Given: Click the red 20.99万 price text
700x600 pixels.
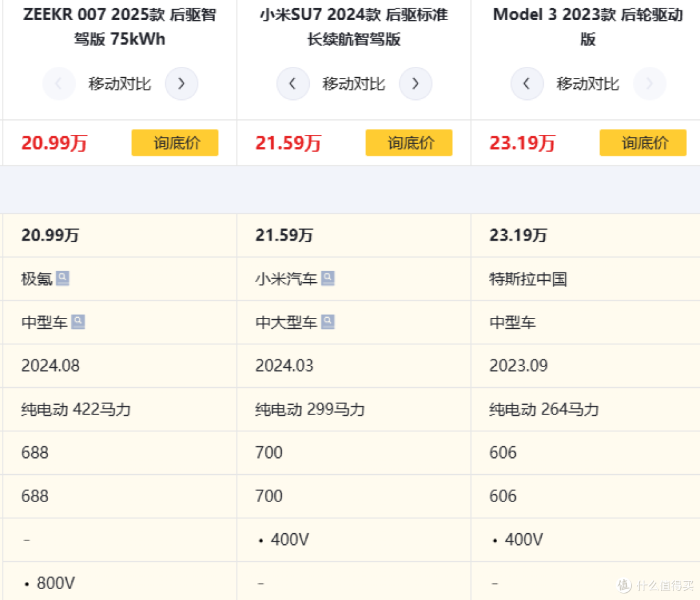Looking at the screenshot, I should pos(54,143).
